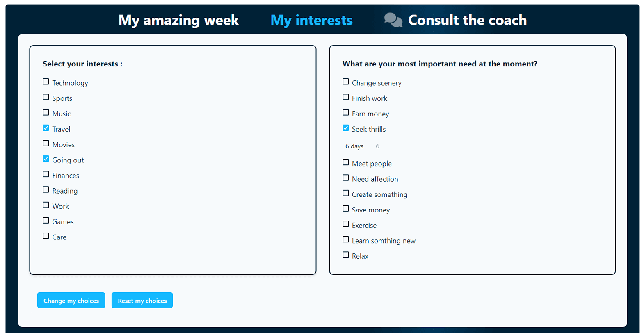Enable the Technology interest checkbox
644x333 pixels.
(46, 82)
